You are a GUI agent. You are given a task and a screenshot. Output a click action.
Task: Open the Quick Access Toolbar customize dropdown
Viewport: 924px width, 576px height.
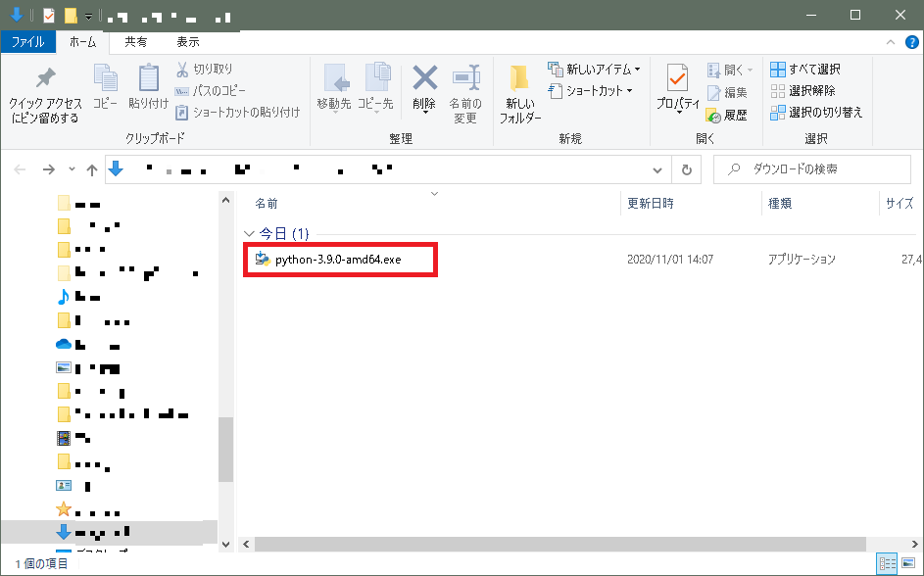pos(88,16)
